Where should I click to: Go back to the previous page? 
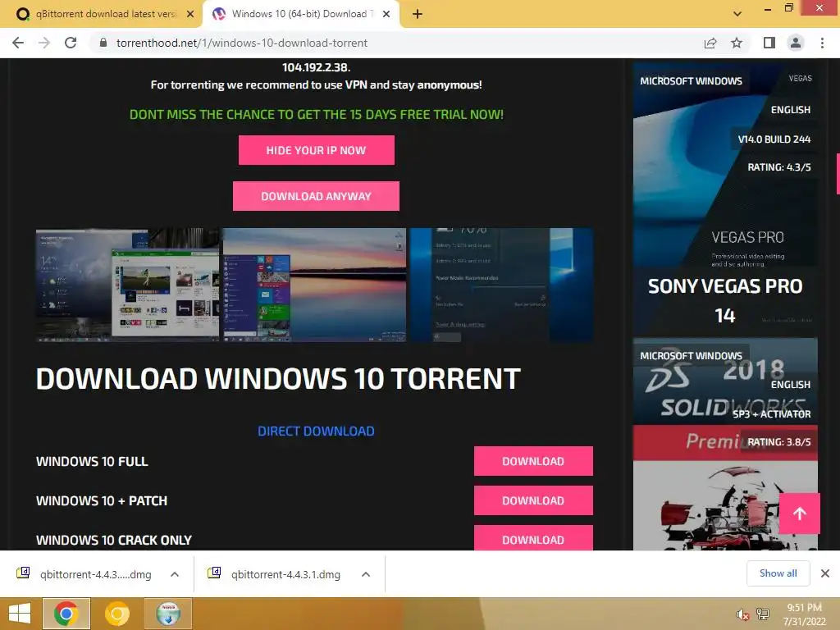18,43
